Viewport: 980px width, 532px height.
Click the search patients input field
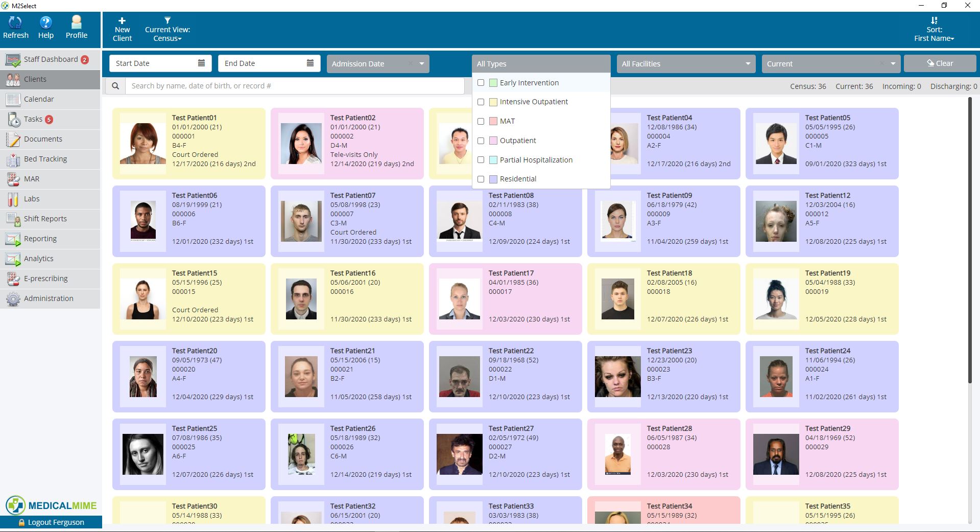click(x=294, y=85)
